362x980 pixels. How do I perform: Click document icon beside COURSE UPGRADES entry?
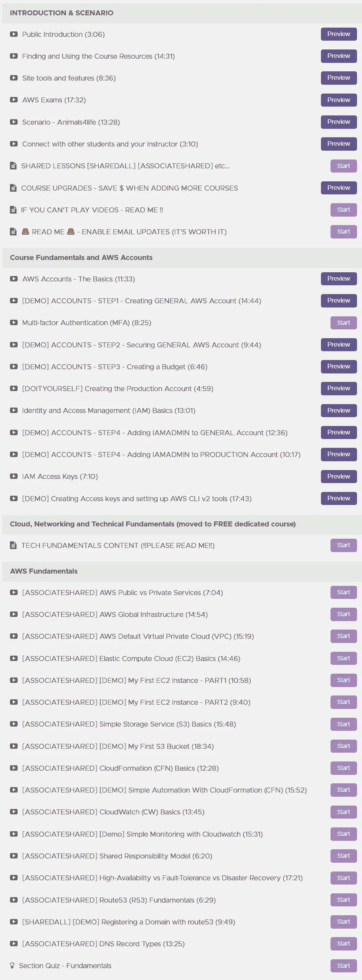click(13, 188)
